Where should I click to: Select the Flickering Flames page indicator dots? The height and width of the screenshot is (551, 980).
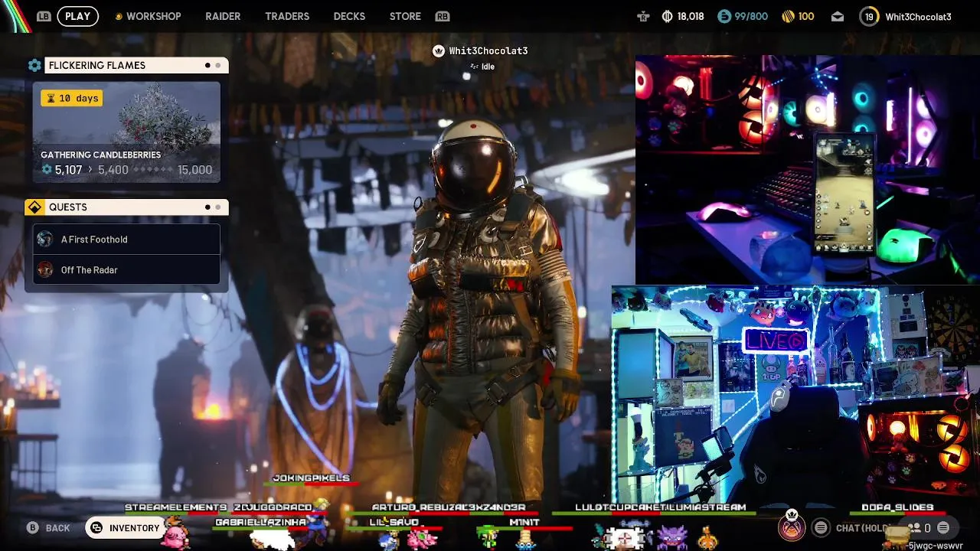coord(213,66)
